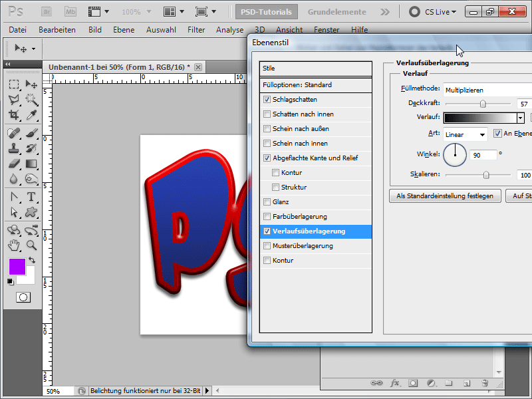Click the new adjustment layer icon
Viewport: 532px width, 399px height.
click(x=431, y=383)
